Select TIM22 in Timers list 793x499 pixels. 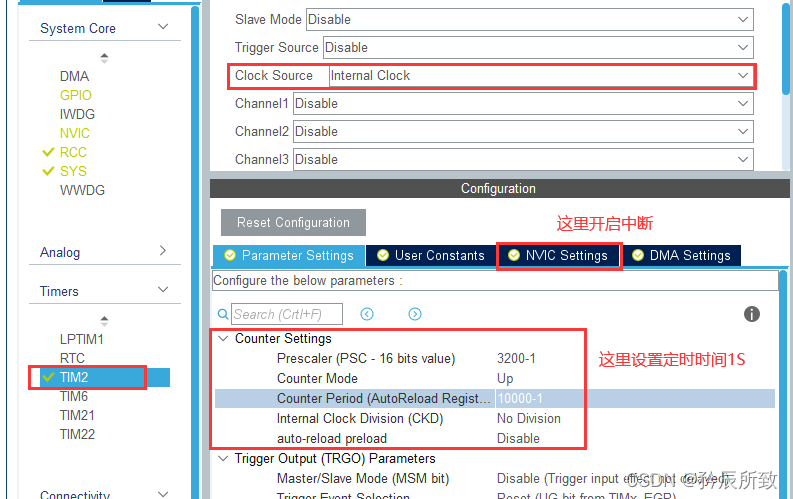pyautogui.click(x=77, y=434)
